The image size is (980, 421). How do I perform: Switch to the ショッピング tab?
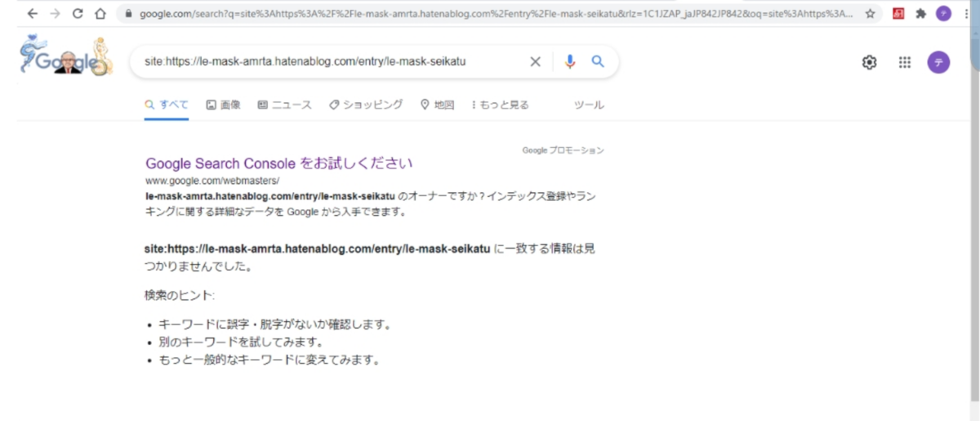pyautogui.click(x=366, y=105)
